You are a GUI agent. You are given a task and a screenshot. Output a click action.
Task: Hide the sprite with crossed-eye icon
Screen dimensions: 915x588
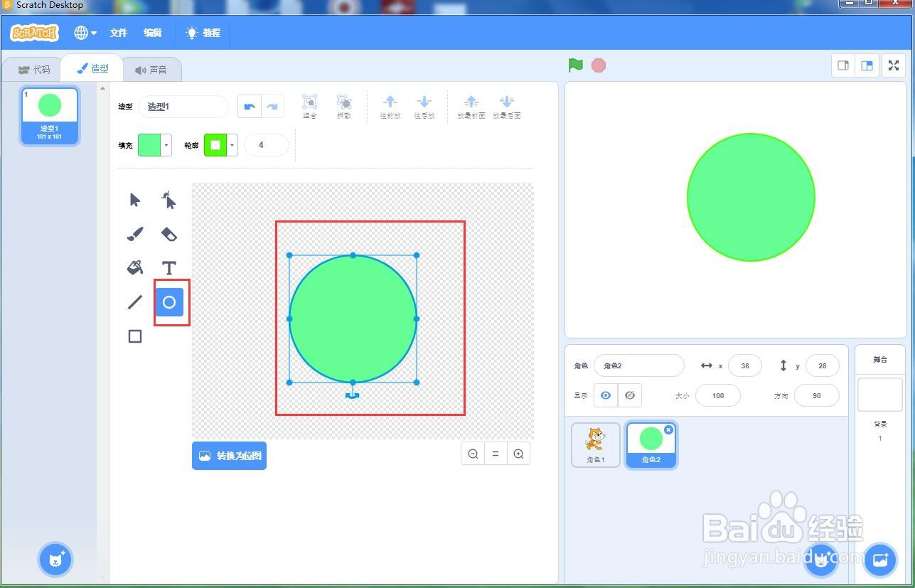(629, 395)
